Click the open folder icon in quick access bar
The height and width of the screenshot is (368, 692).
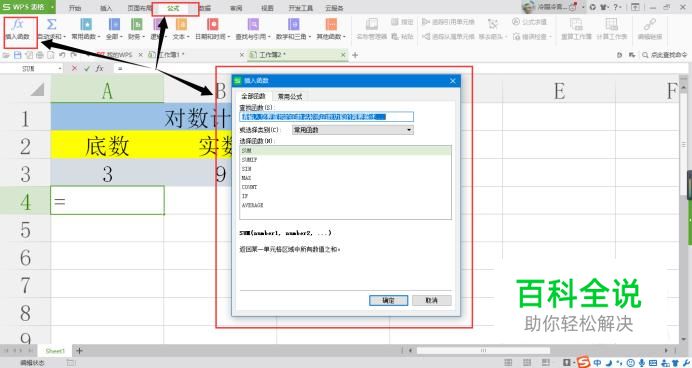pos(6,55)
